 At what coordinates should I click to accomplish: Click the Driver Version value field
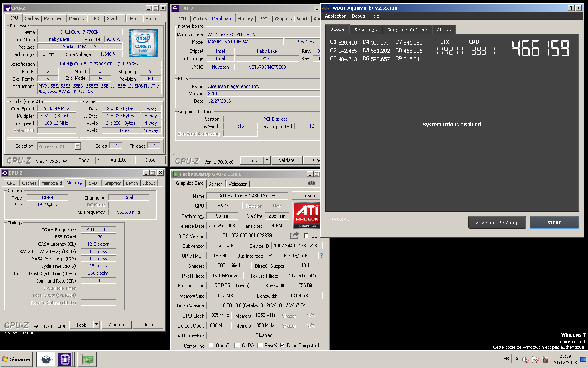pyautogui.click(x=264, y=305)
